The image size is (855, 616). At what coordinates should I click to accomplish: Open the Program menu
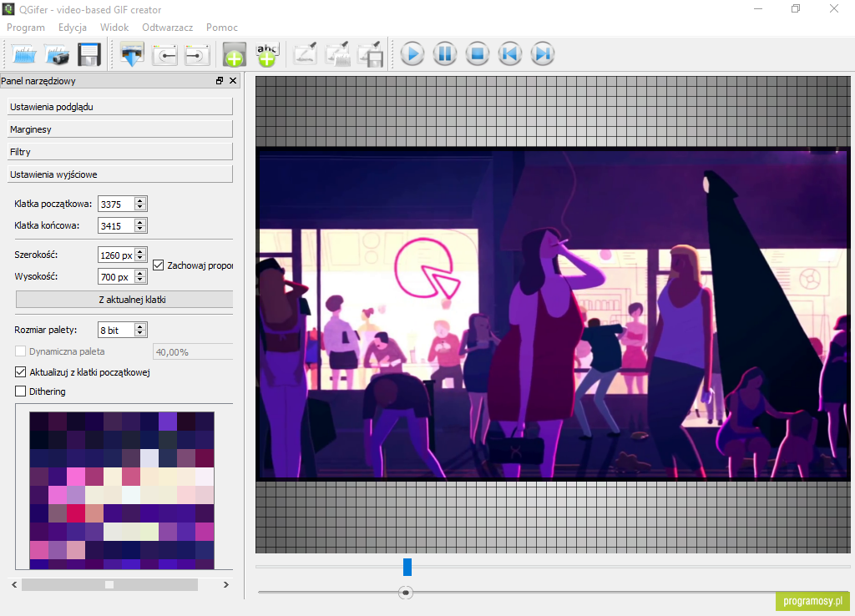tap(26, 28)
